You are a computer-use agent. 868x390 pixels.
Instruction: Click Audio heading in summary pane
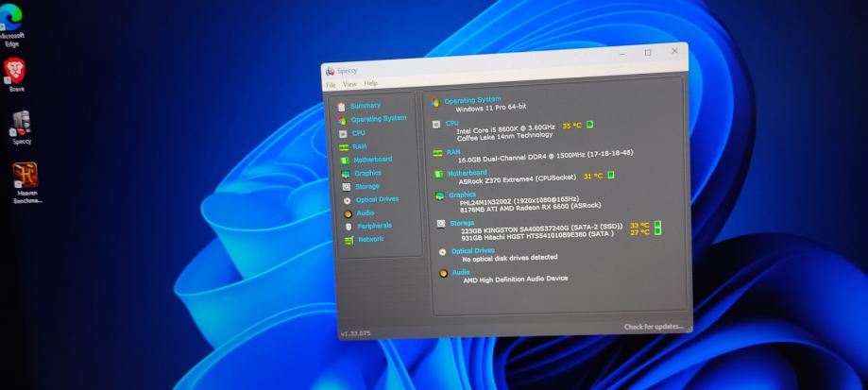point(461,272)
